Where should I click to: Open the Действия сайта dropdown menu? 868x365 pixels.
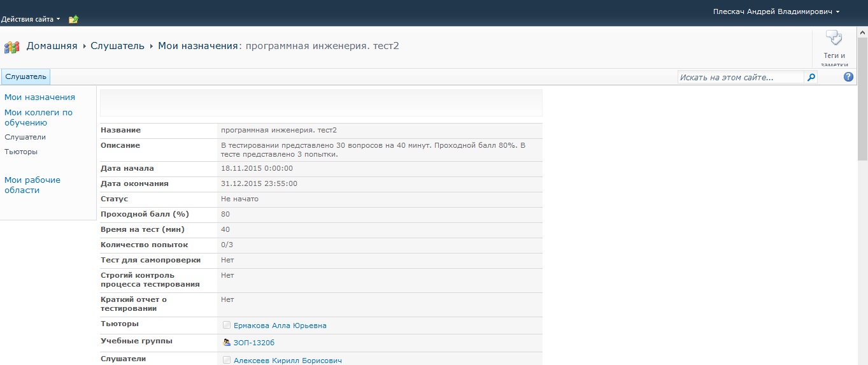(x=31, y=19)
